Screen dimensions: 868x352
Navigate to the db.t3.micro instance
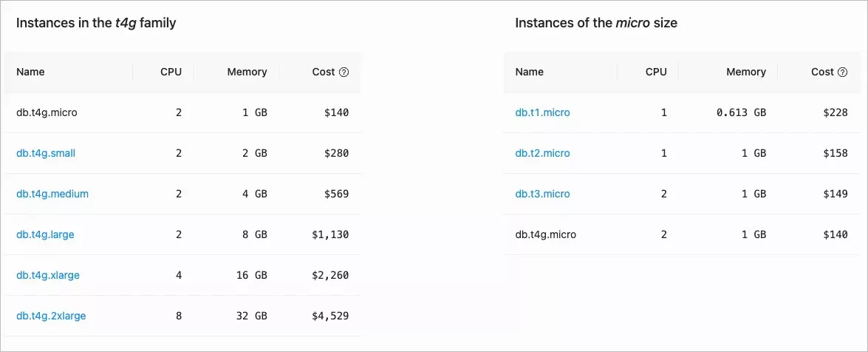point(542,194)
